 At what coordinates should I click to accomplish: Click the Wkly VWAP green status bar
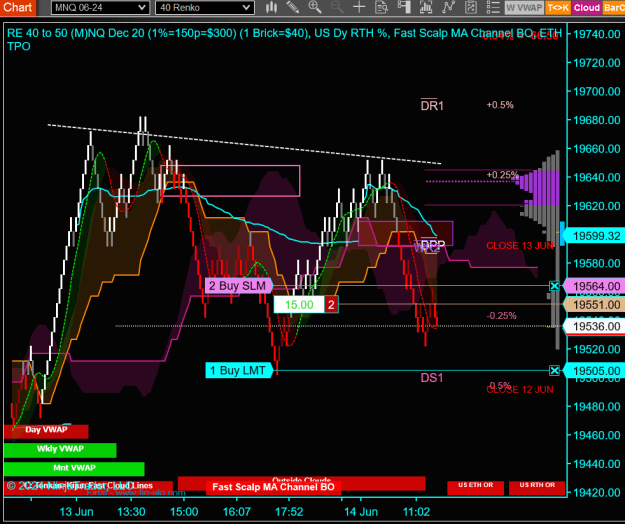[x=60, y=450]
